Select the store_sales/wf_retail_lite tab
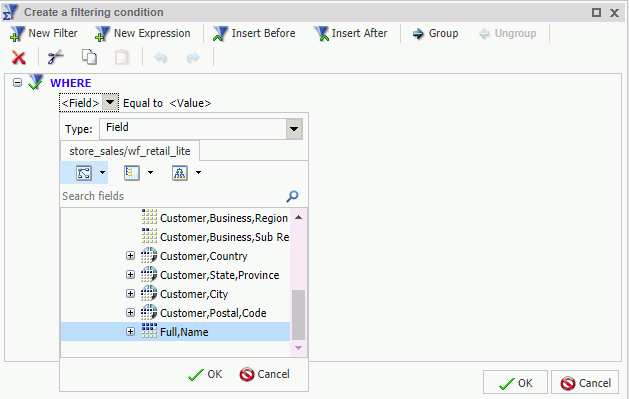 [x=130, y=151]
